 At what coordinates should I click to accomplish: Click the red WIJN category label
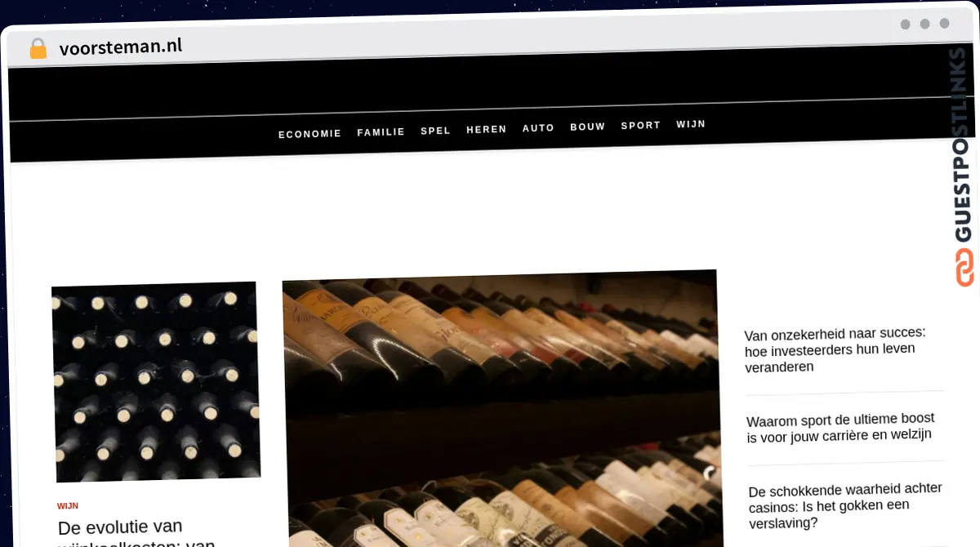68,506
